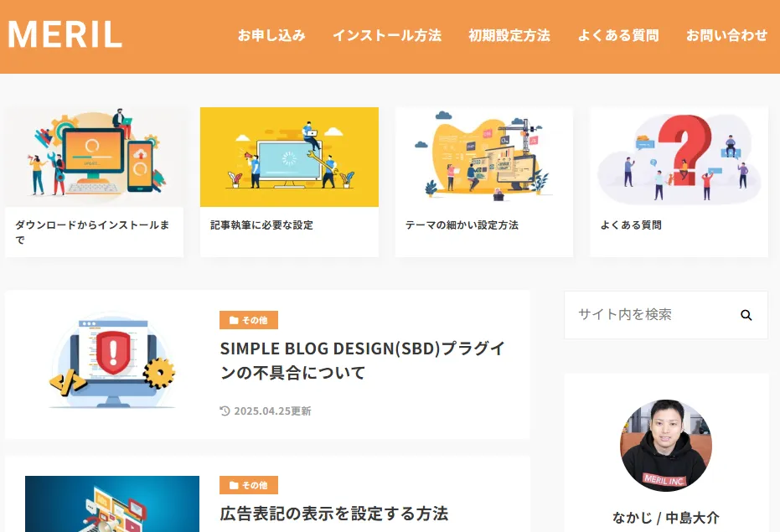Open the download and install illustration card

point(94,156)
